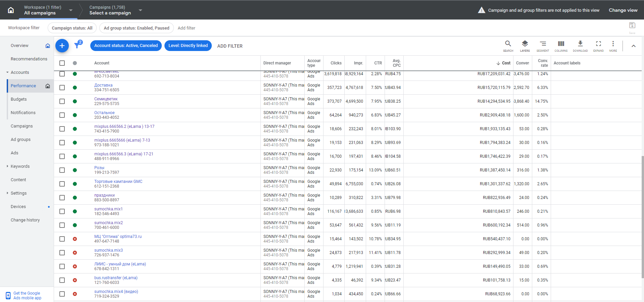Select the Доставка account checkbox
The height and width of the screenshot is (302, 644).
[62, 88]
